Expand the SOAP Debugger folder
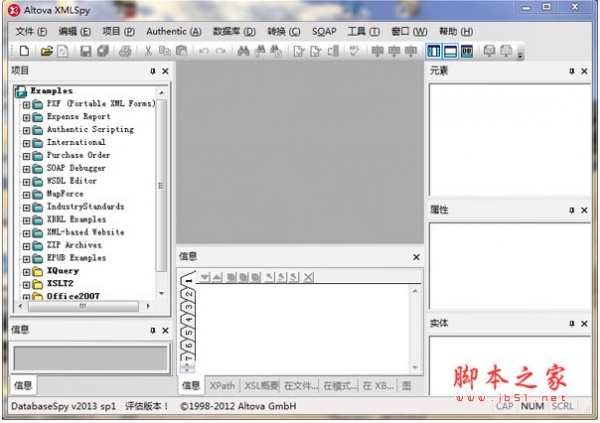 click(x=26, y=169)
